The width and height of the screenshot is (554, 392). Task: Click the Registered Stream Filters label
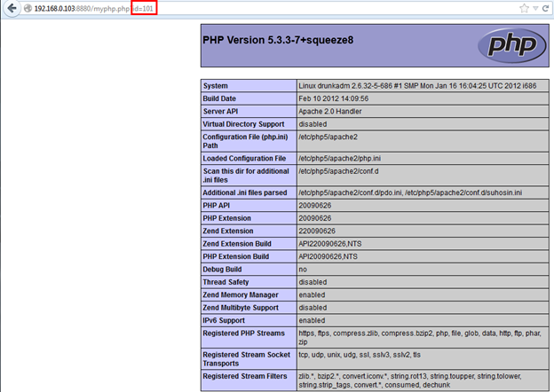(x=245, y=375)
